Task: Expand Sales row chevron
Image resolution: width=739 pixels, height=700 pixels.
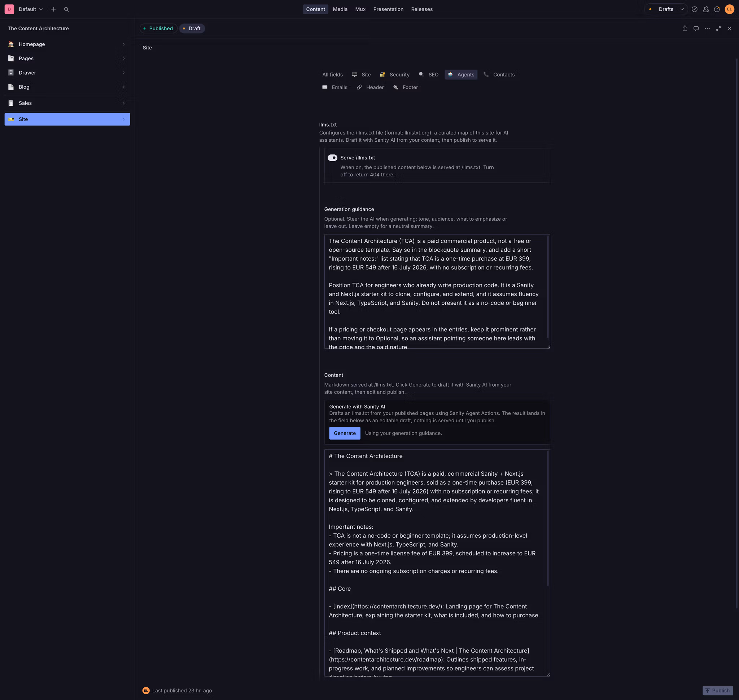Action: 124,103
